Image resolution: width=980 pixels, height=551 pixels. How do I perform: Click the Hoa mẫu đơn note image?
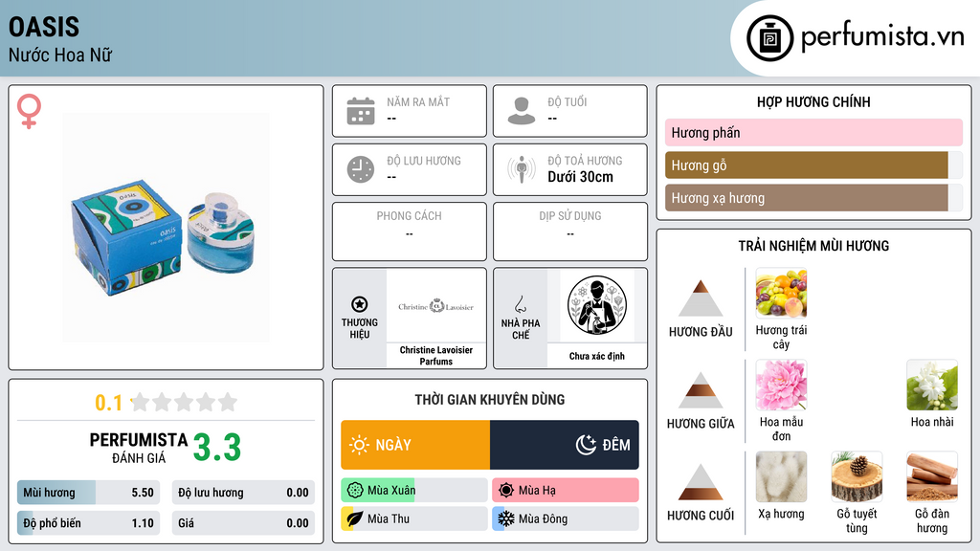click(x=781, y=386)
